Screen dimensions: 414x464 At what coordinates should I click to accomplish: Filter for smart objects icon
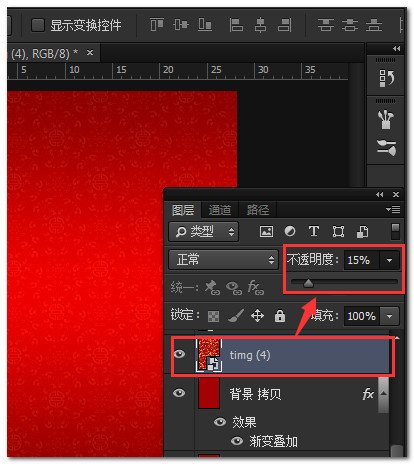click(x=362, y=232)
